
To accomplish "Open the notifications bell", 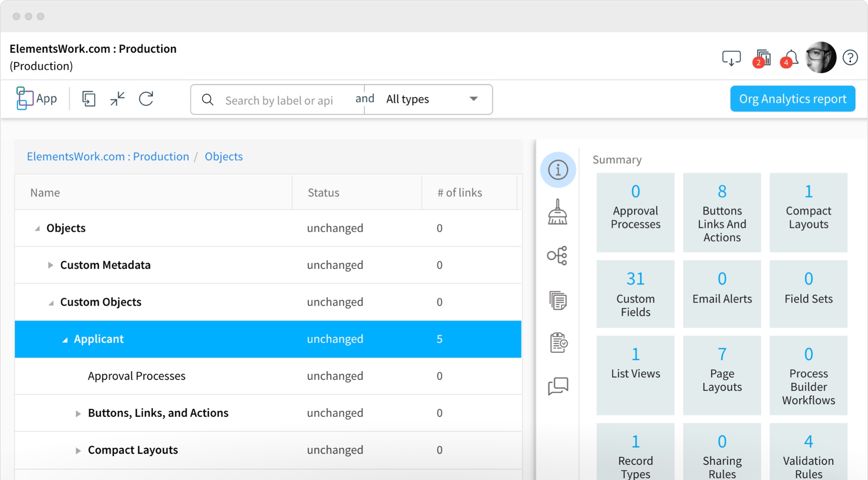I will click(x=791, y=57).
